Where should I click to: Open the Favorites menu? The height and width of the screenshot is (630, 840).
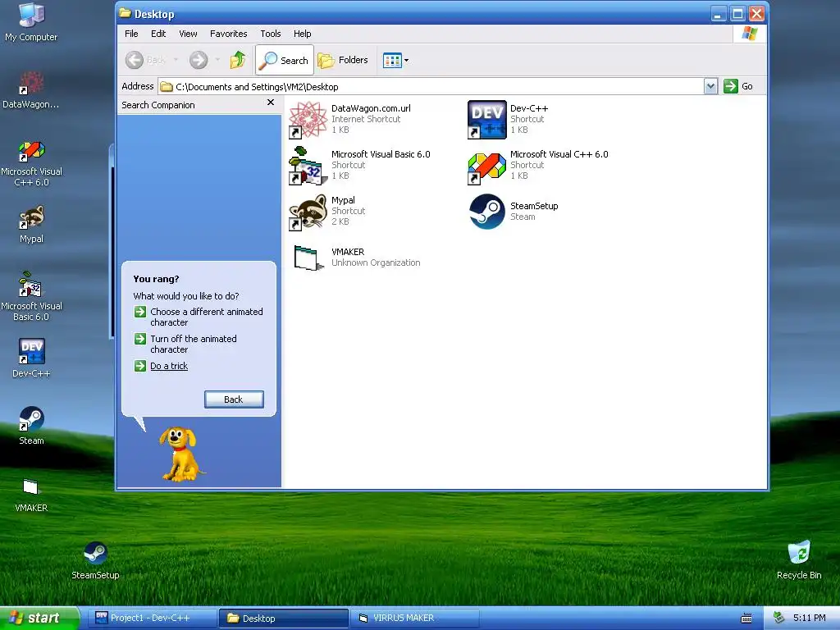[228, 34]
